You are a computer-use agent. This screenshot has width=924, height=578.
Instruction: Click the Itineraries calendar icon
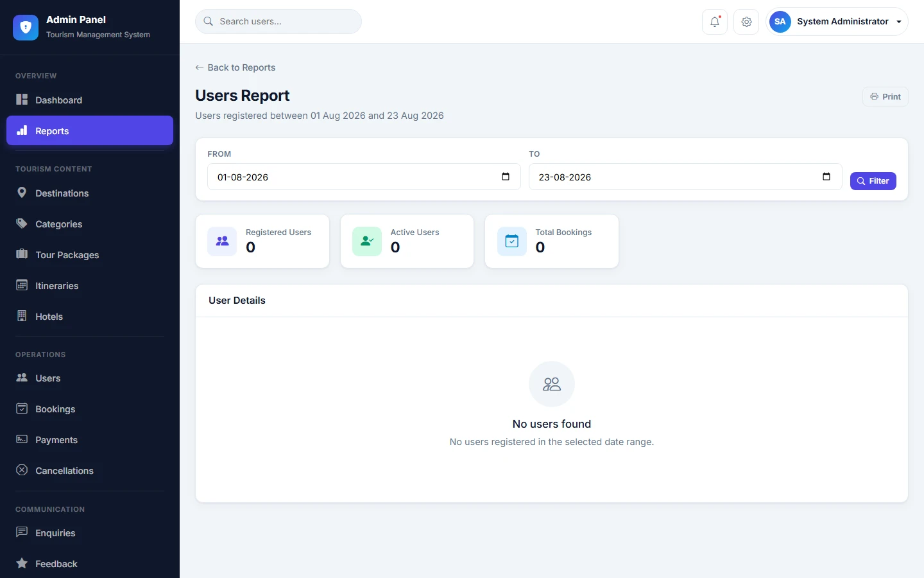(x=22, y=285)
